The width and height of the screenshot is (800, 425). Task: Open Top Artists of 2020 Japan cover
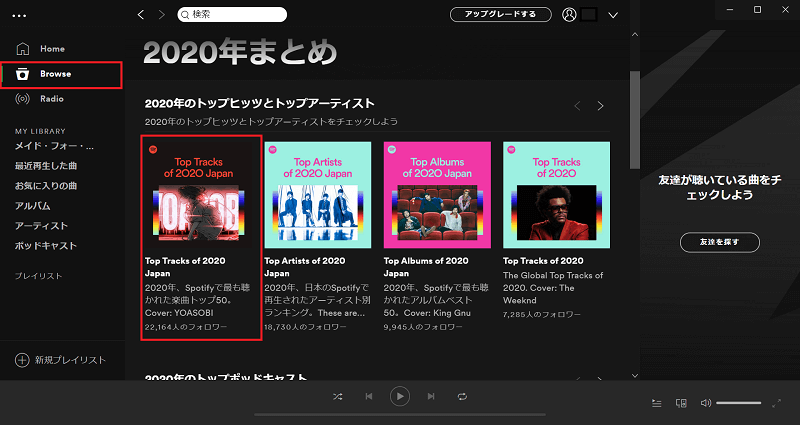(318, 195)
